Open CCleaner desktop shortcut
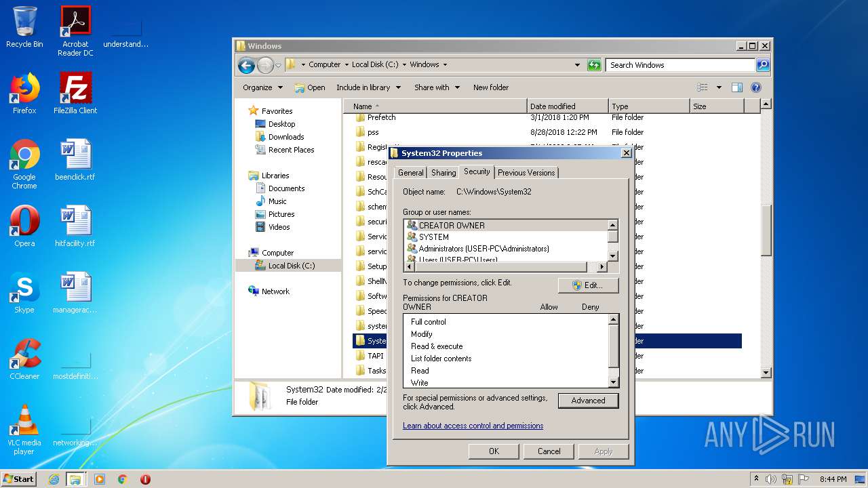868x488 pixels. 24,359
